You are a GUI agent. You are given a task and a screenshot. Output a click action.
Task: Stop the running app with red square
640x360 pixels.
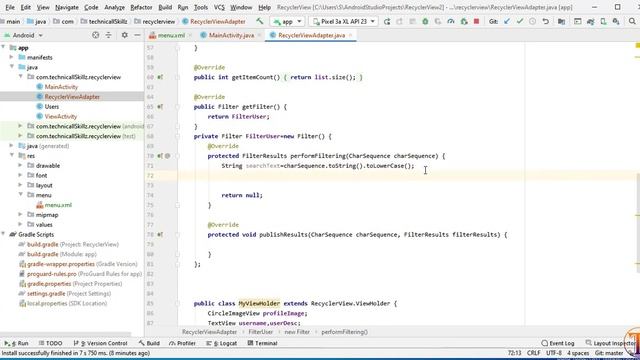coord(476,21)
